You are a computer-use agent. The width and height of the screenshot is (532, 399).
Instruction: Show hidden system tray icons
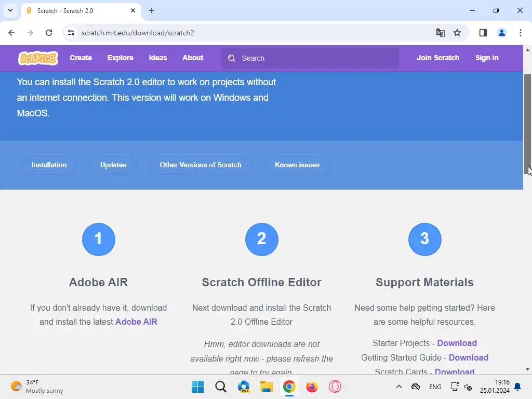point(399,387)
